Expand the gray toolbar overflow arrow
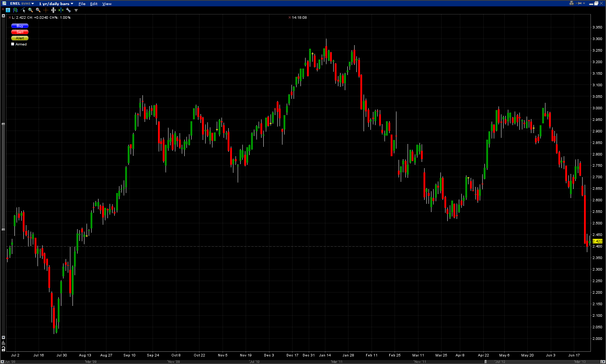Viewport: 606px width, 364px height. 76,10
